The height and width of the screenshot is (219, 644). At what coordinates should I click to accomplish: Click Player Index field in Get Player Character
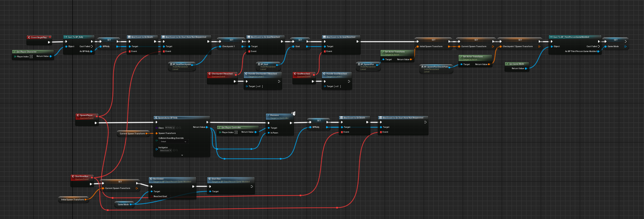(x=31, y=56)
